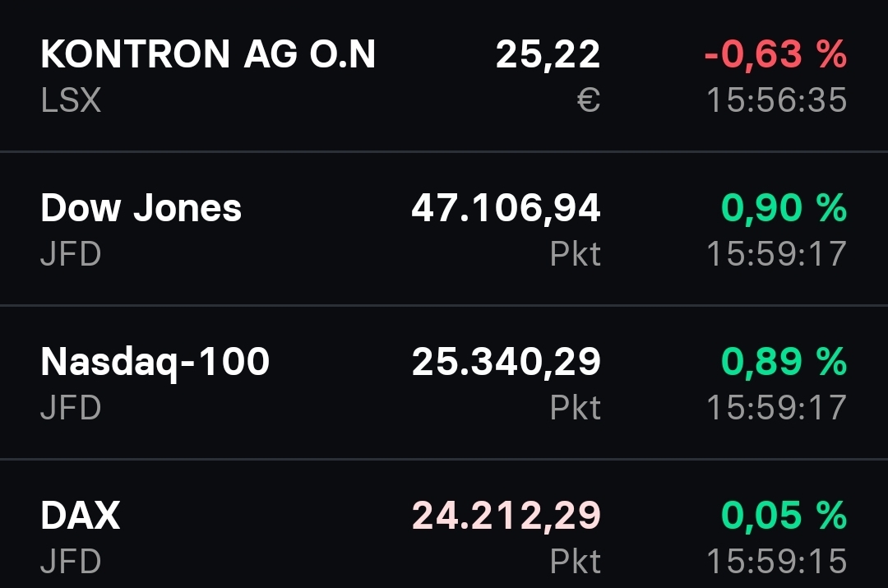
Task: Click DAX value 24.212,29
Action: pos(506,516)
